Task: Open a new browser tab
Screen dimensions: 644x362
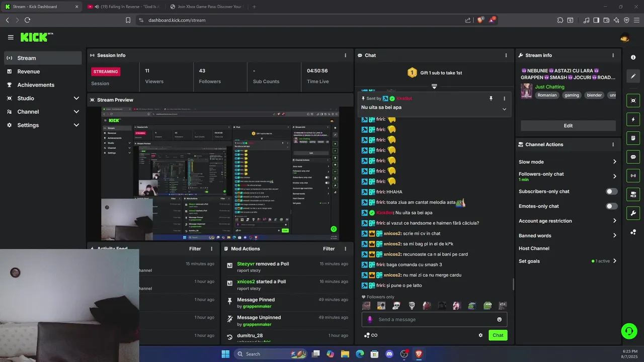Action: coord(254,7)
